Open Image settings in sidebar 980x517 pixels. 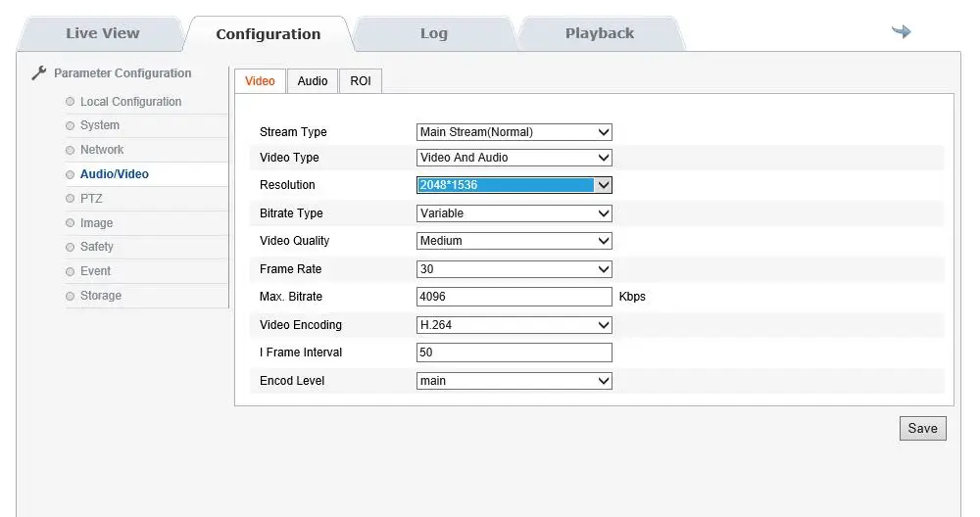click(96, 223)
